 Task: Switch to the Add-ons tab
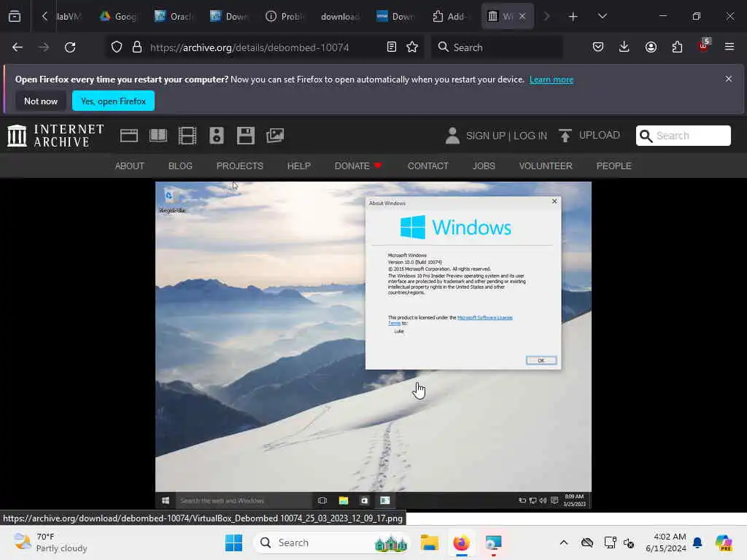pyautogui.click(x=450, y=17)
